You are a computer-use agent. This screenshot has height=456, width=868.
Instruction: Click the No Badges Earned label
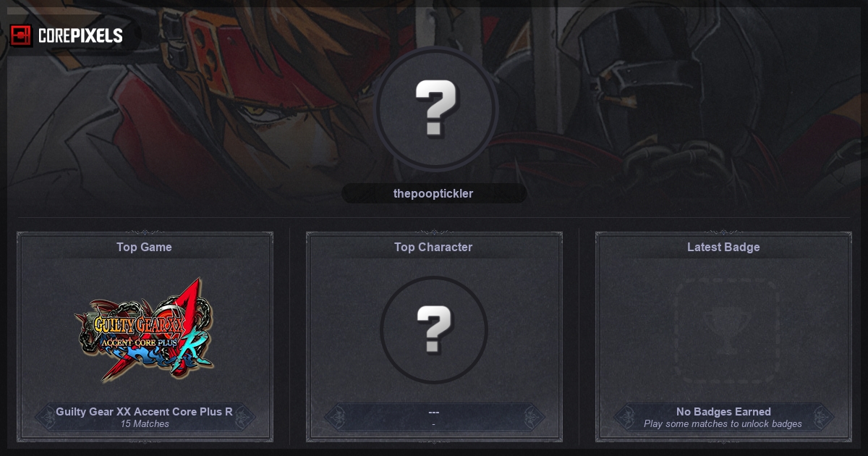723,411
